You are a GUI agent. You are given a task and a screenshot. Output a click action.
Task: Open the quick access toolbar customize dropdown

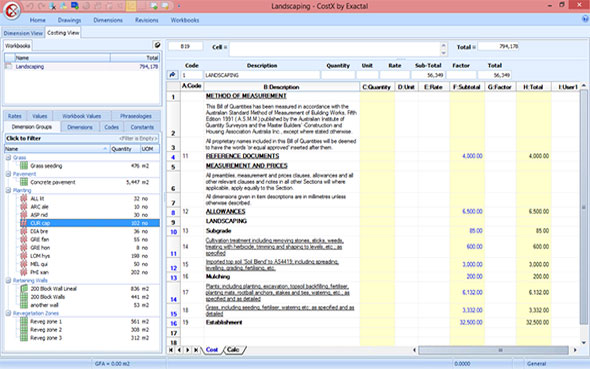[179, 6]
